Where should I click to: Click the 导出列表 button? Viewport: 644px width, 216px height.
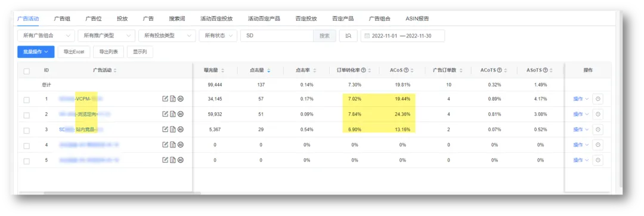pos(109,52)
